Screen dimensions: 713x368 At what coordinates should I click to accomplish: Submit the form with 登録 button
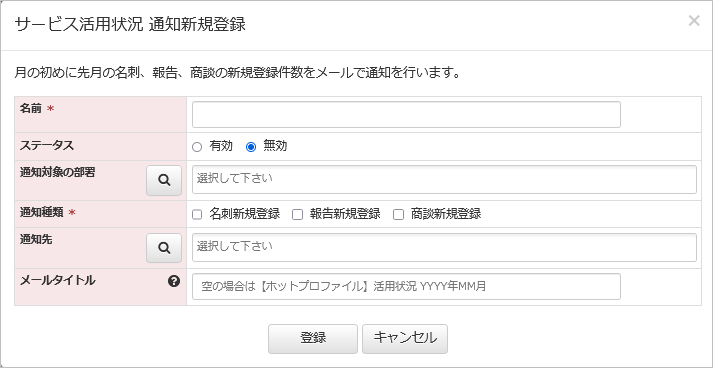(313, 339)
